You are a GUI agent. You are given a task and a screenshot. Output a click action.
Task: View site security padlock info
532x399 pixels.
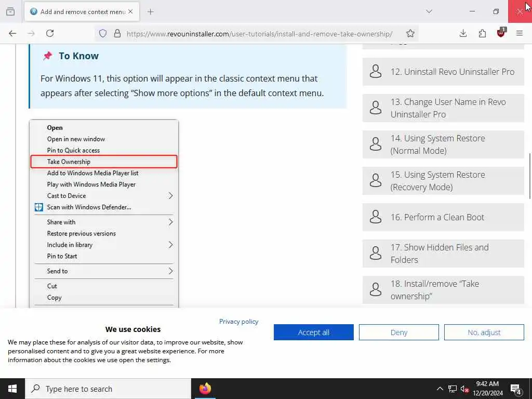117,33
